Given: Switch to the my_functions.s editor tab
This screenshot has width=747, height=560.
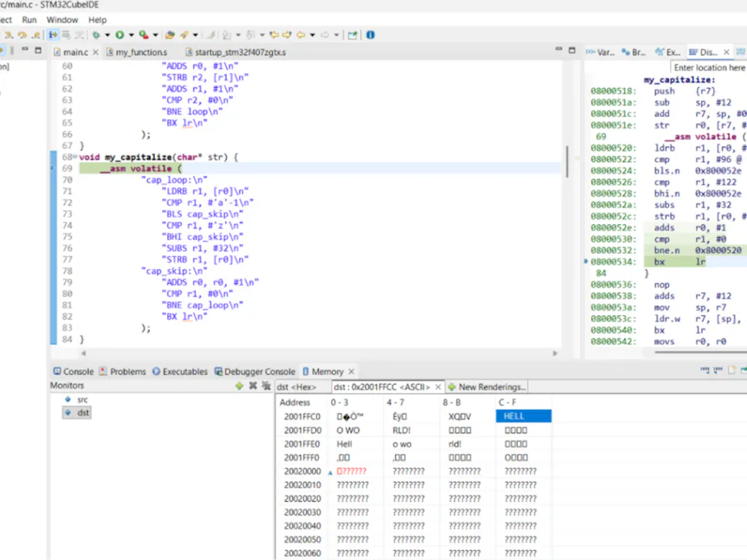Looking at the screenshot, I should [x=137, y=52].
